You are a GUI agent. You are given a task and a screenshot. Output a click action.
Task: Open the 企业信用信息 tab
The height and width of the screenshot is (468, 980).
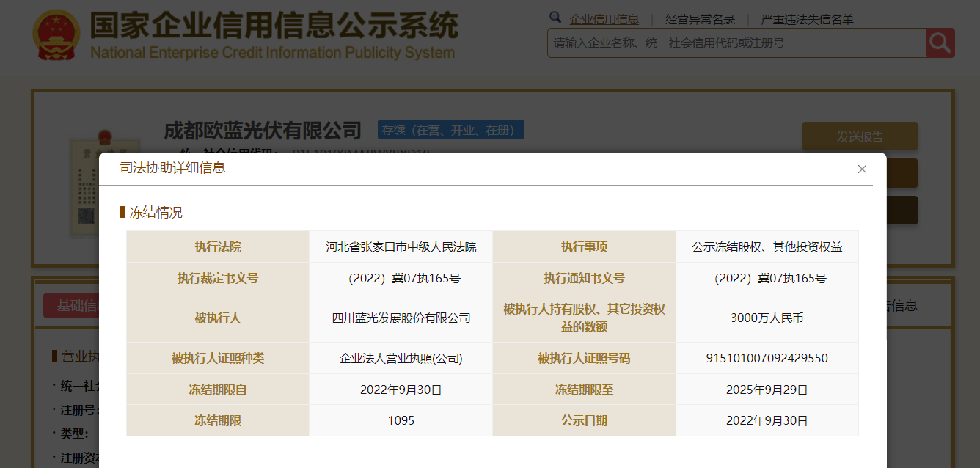(x=604, y=20)
